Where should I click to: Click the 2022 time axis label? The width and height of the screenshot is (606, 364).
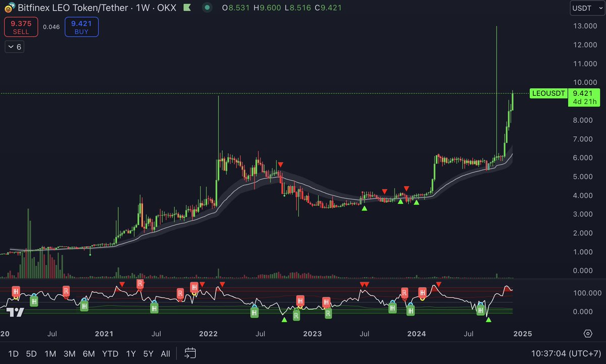pos(208,334)
